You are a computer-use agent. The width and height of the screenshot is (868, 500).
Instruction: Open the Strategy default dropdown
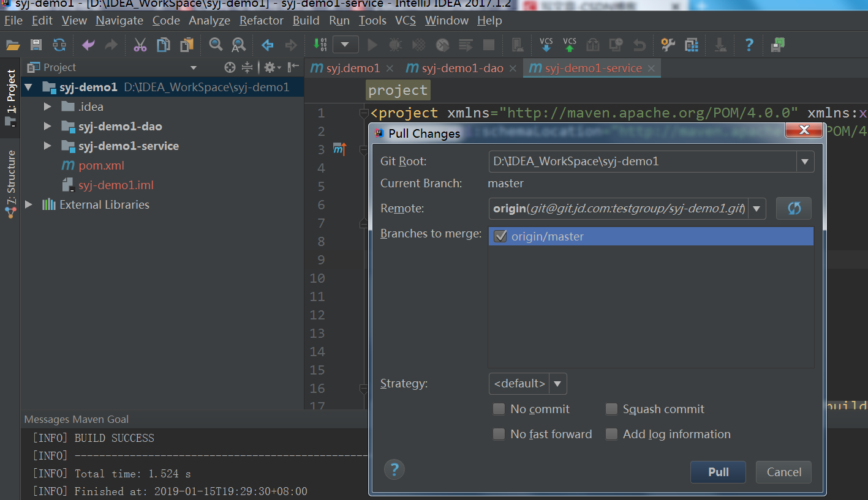(557, 384)
